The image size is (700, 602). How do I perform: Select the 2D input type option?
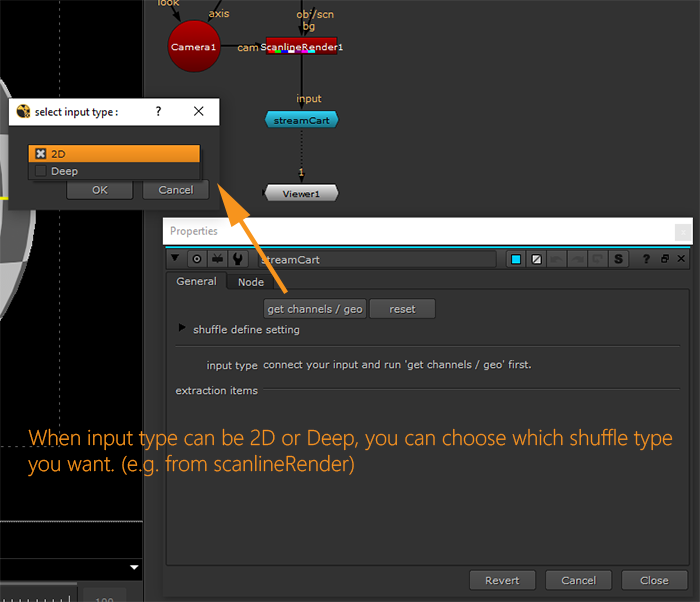pos(115,154)
